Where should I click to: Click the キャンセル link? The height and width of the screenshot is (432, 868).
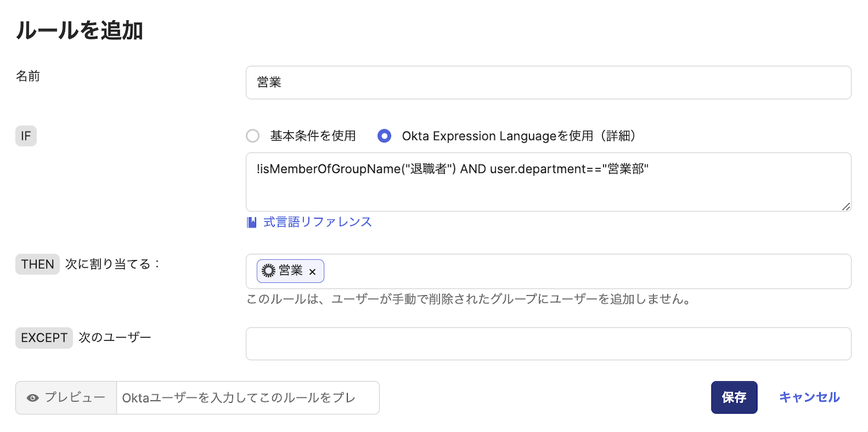809,398
